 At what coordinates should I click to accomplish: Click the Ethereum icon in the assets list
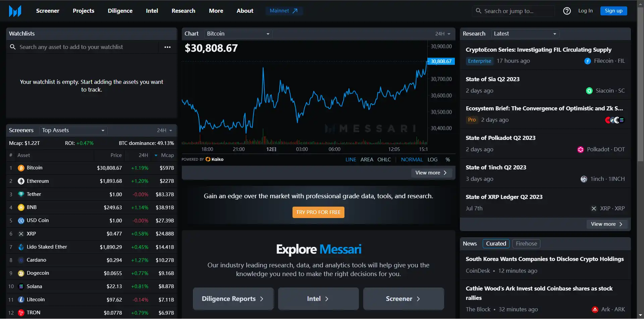[21, 181]
